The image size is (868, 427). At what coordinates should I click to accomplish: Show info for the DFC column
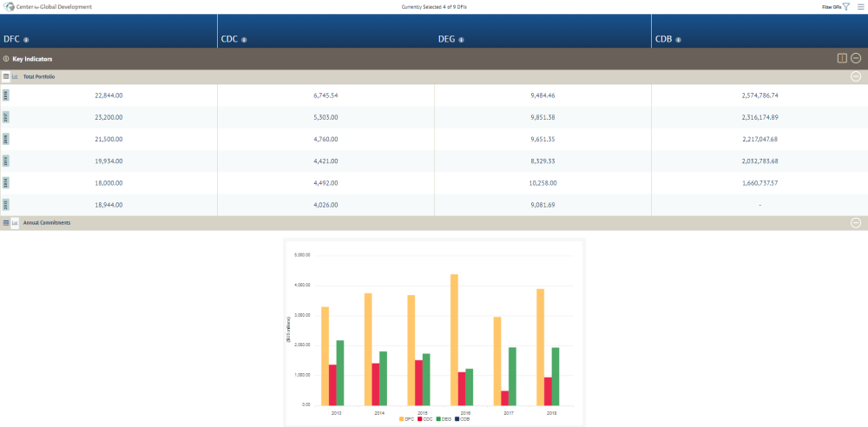point(26,40)
